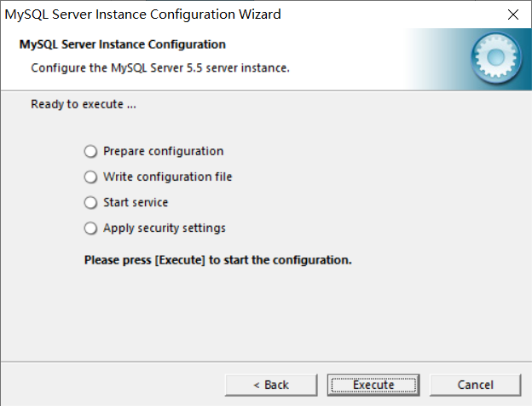Close the Configuration Wizard window

coord(512,14)
